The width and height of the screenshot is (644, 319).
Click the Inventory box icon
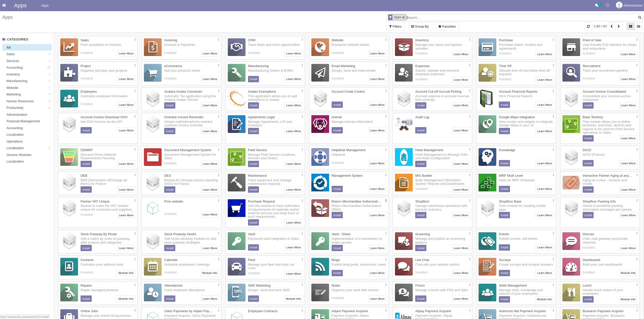(404, 47)
